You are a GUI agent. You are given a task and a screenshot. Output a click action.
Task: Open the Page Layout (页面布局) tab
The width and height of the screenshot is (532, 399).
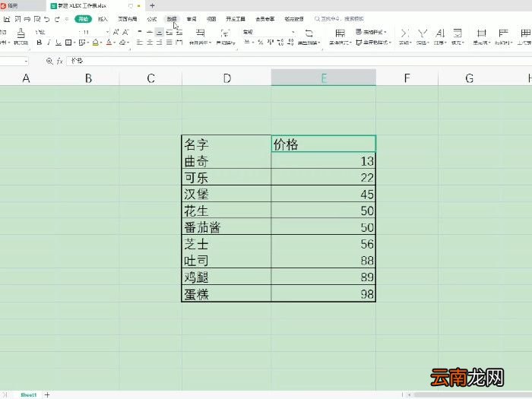(x=128, y=19)
